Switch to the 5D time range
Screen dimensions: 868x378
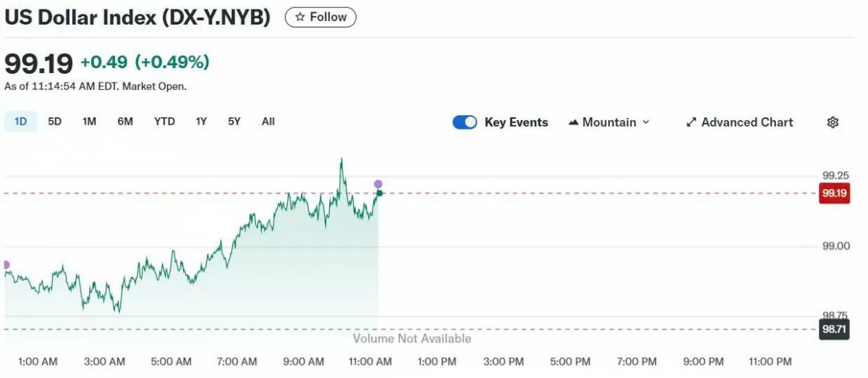(x=55, y=122)
